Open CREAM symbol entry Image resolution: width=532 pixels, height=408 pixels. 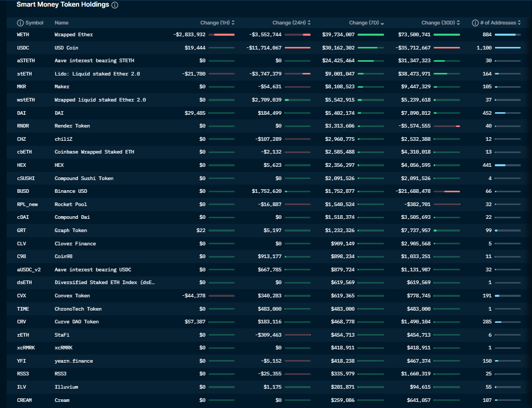(x=24, y=400)
